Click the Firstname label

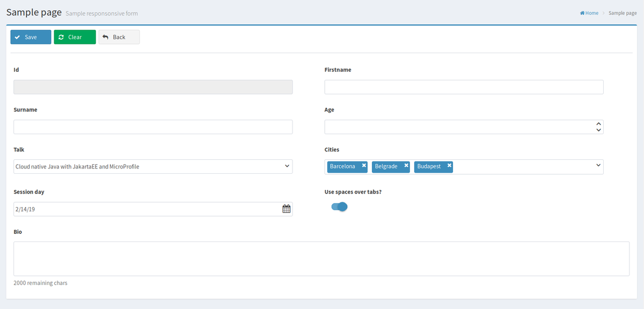[x=338, y=70]
